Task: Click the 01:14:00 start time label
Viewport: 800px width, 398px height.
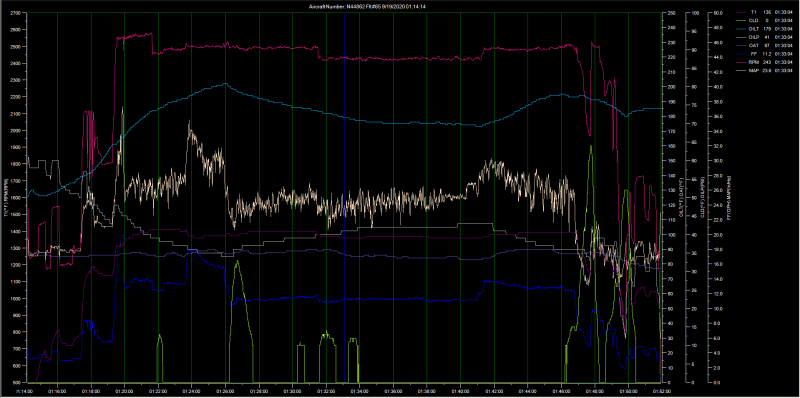Action: (x=24, y=390)
